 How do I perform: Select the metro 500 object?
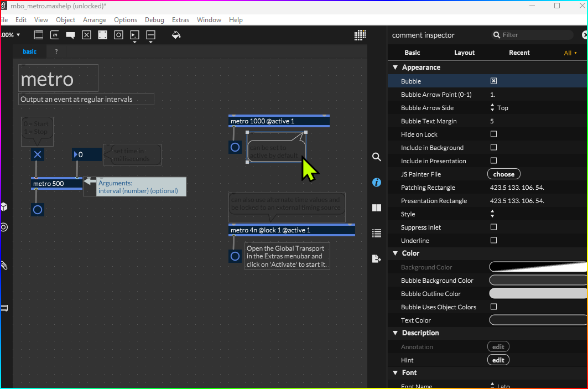click(x=56, y=184)
